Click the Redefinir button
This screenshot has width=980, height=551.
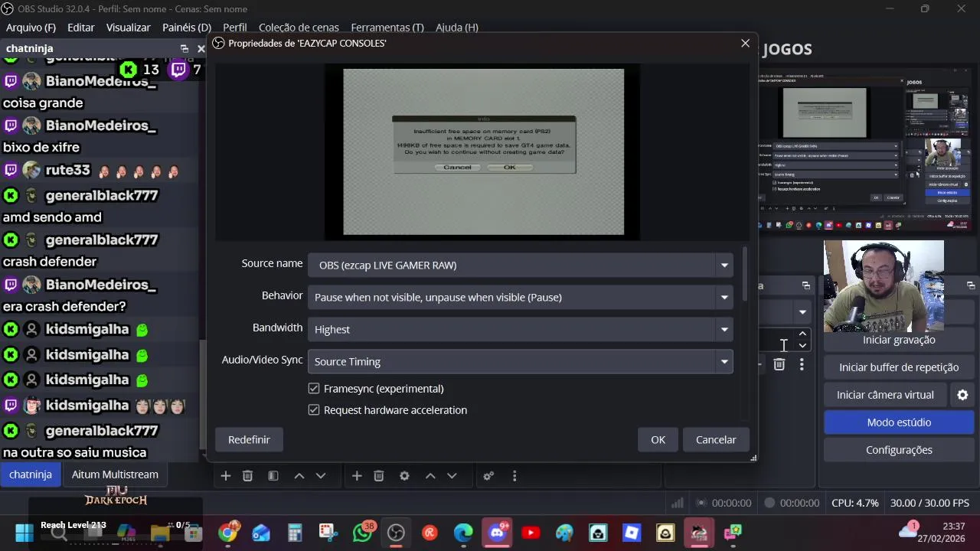click(x=249, y=440)
